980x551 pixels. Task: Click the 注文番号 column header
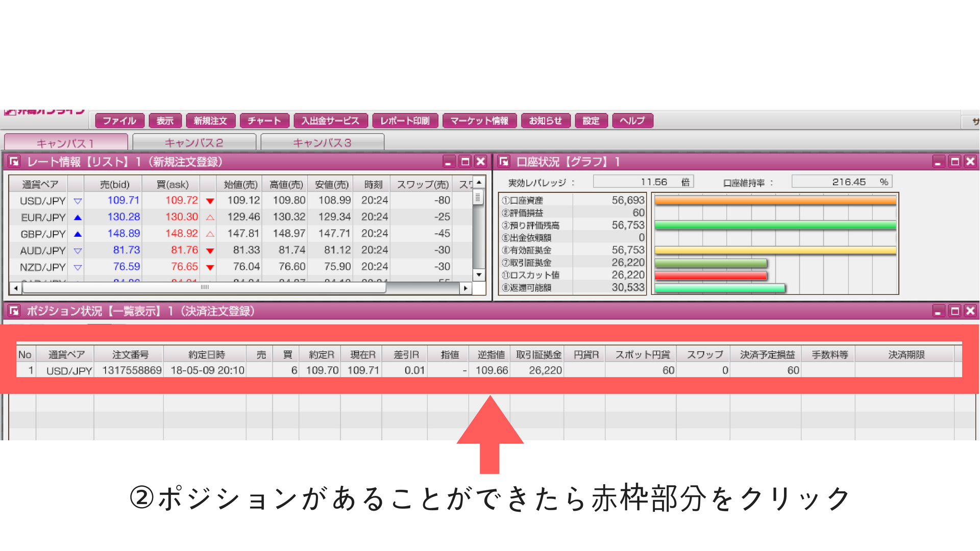pos(129,355)
